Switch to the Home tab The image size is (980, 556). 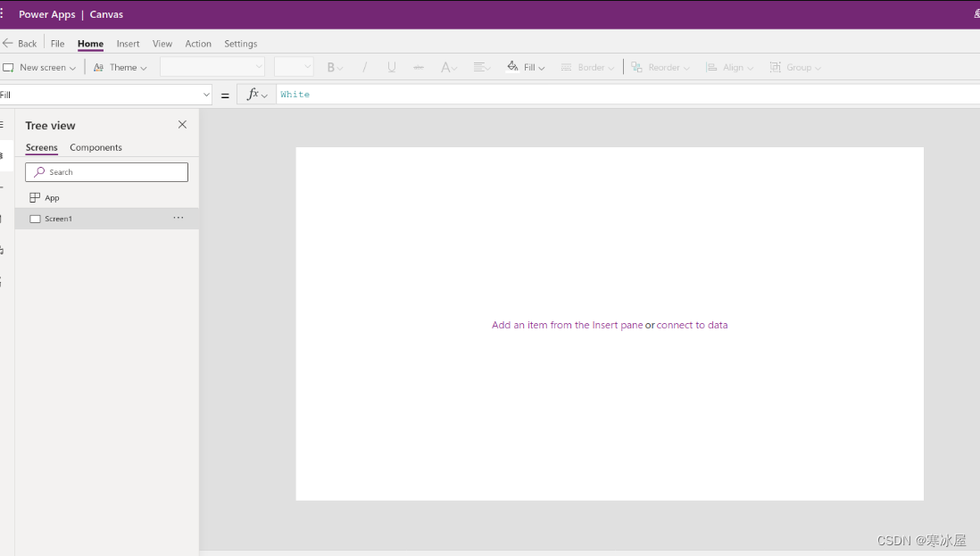coord(91,43)
